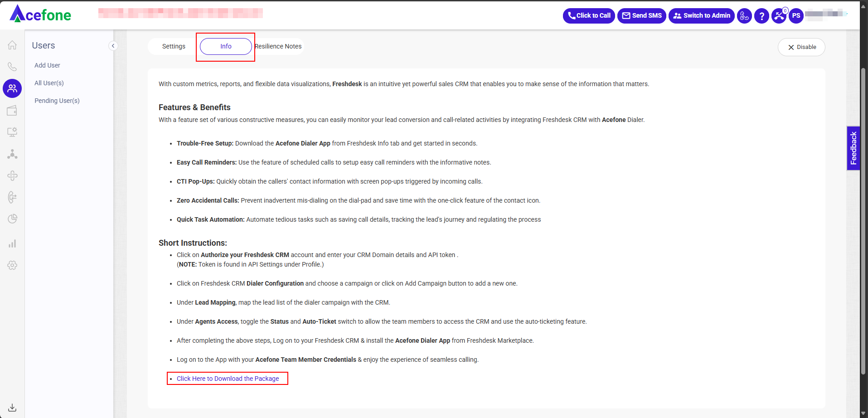Click the Trouble-Free Setup bullet text
This screenshot has height=418, width=868.
pyautogui.click(x=327, y=143)
